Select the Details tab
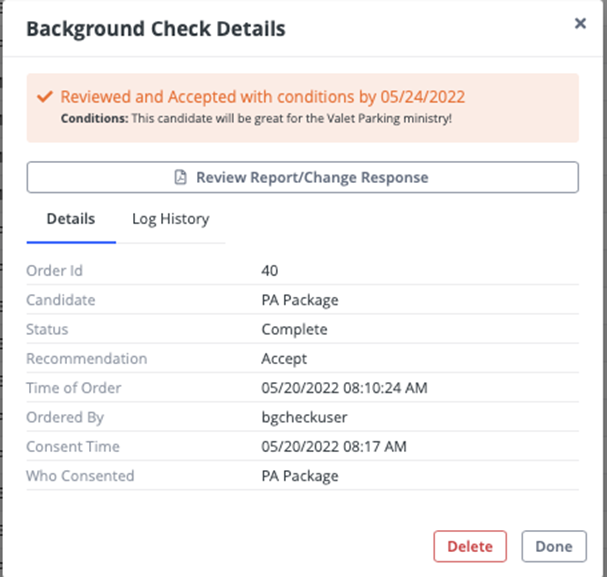The height and width of the screenshot is (577, 607). [71, 219]
